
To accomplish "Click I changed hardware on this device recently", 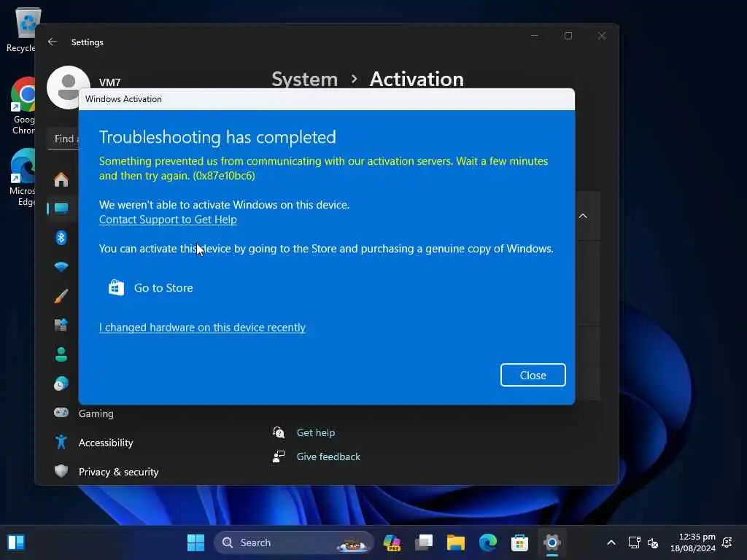I will (202, 327).
